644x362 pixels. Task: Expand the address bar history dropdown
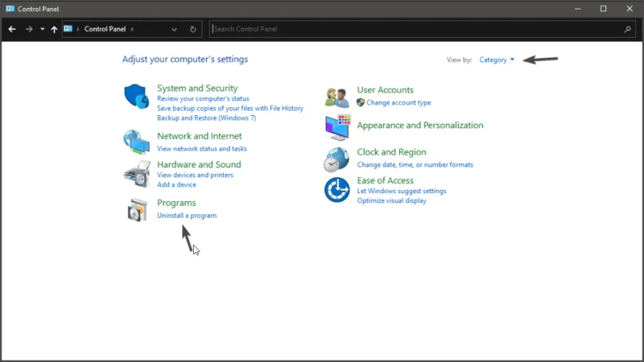174,29
